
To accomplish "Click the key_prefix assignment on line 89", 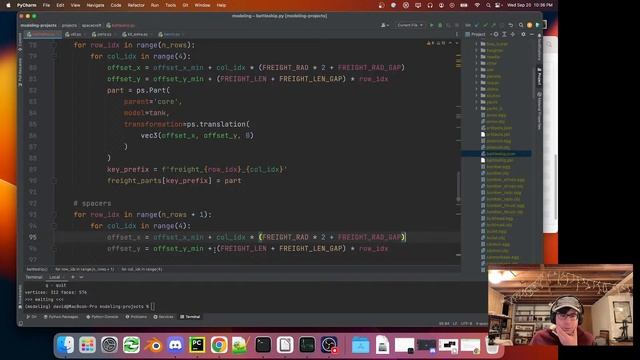I will tap(197, 169).
